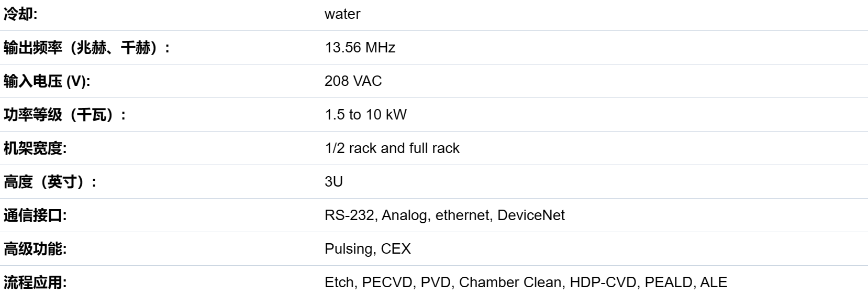Select the 输出频率 (兆赫、千赫) label
This screenshot has width=868, height=304.
(x=86, y=48)
